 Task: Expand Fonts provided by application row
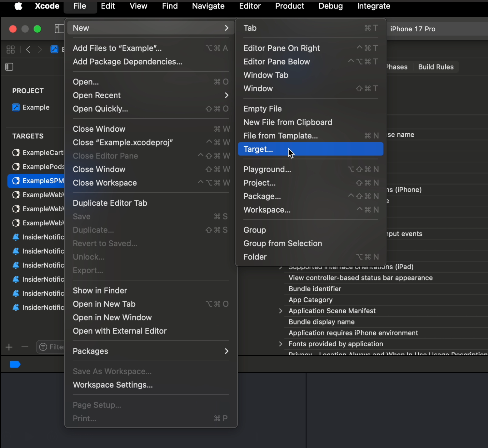280,344
